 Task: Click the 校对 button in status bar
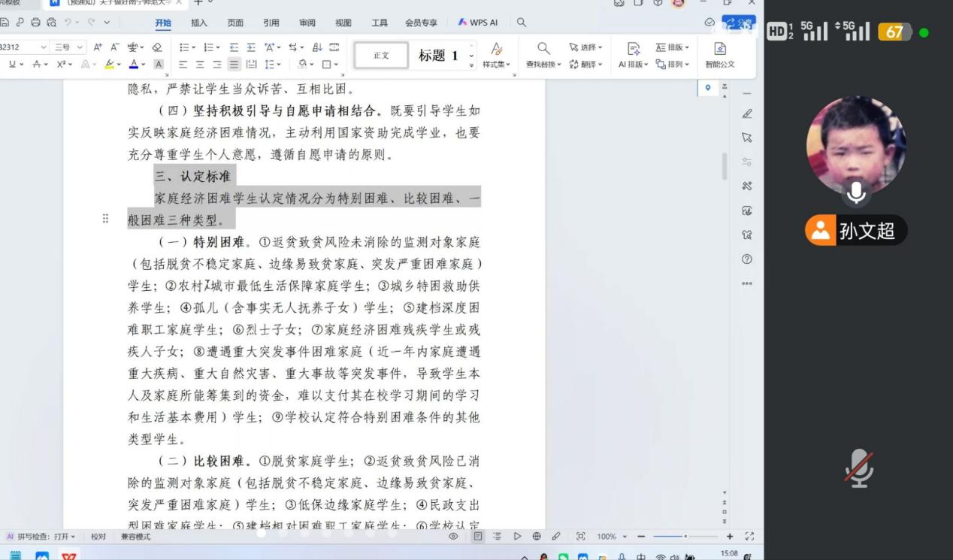pos(98,537)
